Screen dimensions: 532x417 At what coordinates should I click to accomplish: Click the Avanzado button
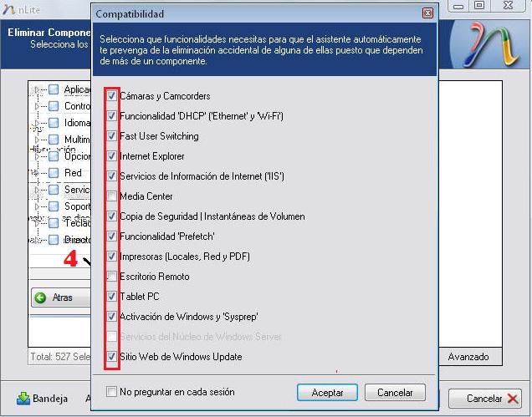(468, 357)
